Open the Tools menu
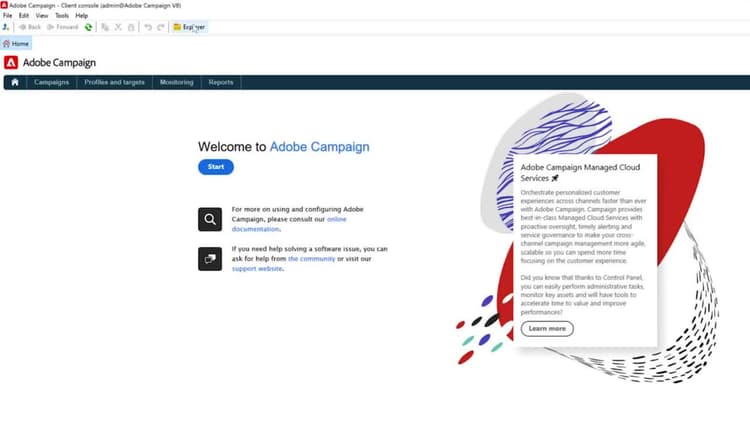Viewport: 750px width, 421px height. [62, 15]
